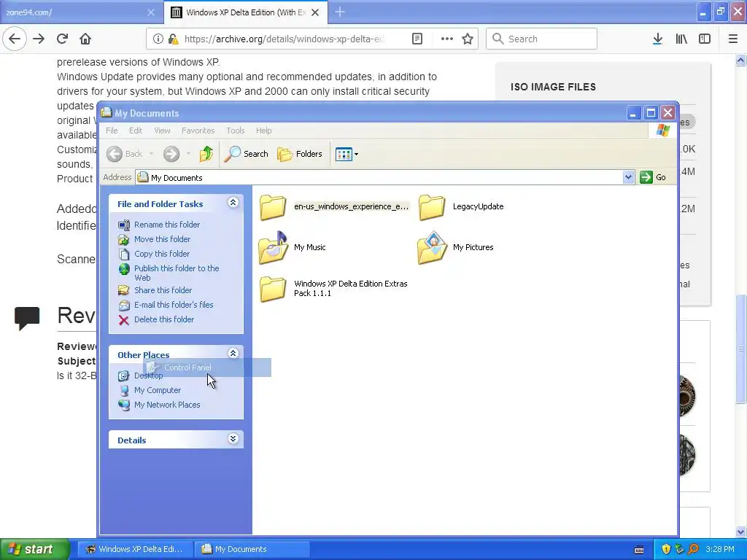Collapse the File and Folder Tasks panel
This screenshot has height=560, width=747.
(233, 203)
